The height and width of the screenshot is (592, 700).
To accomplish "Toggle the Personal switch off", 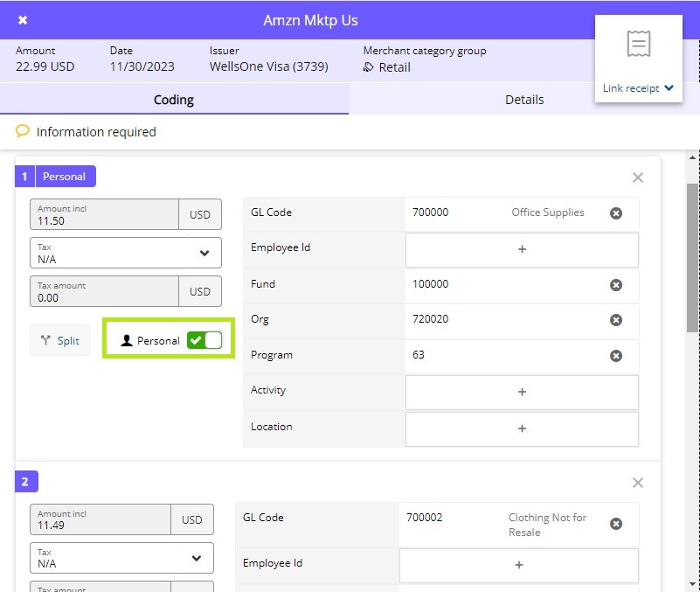I will click(204, 340).
